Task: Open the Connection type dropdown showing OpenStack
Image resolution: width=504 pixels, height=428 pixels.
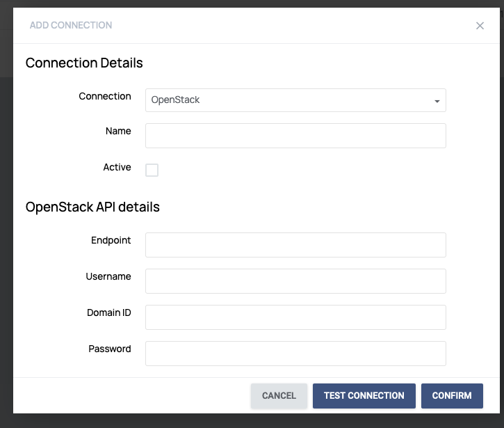Action: (x=295, y=100)
